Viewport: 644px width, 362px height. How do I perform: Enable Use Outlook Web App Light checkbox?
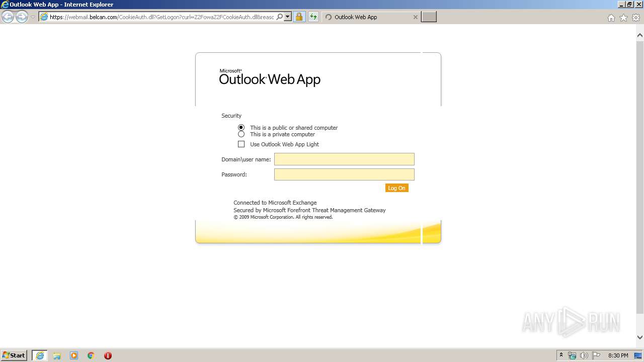point(241,144)
